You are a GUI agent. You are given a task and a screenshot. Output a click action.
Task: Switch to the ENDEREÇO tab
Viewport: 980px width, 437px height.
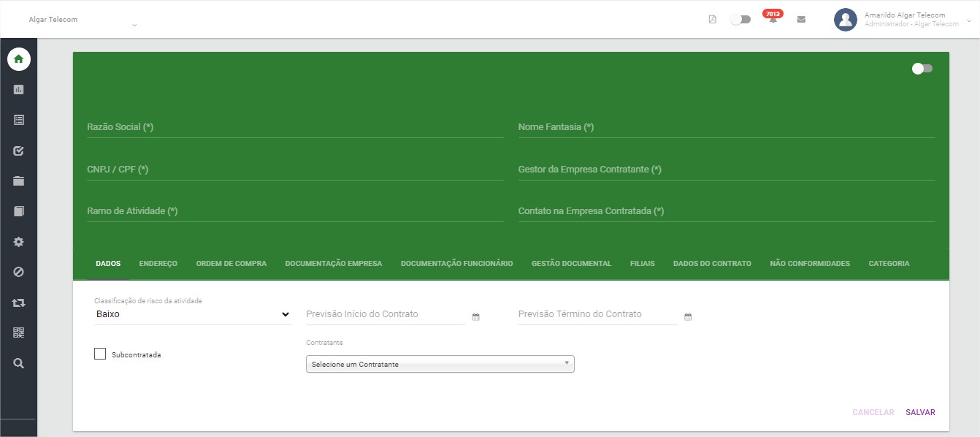(x=158, y=263)
